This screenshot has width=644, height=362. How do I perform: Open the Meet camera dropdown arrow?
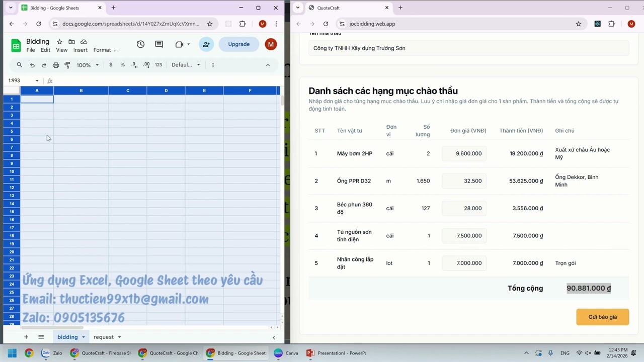coord(189,44)
